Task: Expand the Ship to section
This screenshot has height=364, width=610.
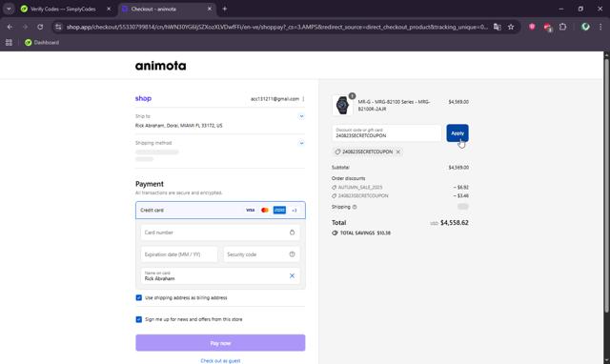Action: click(301, 116)
